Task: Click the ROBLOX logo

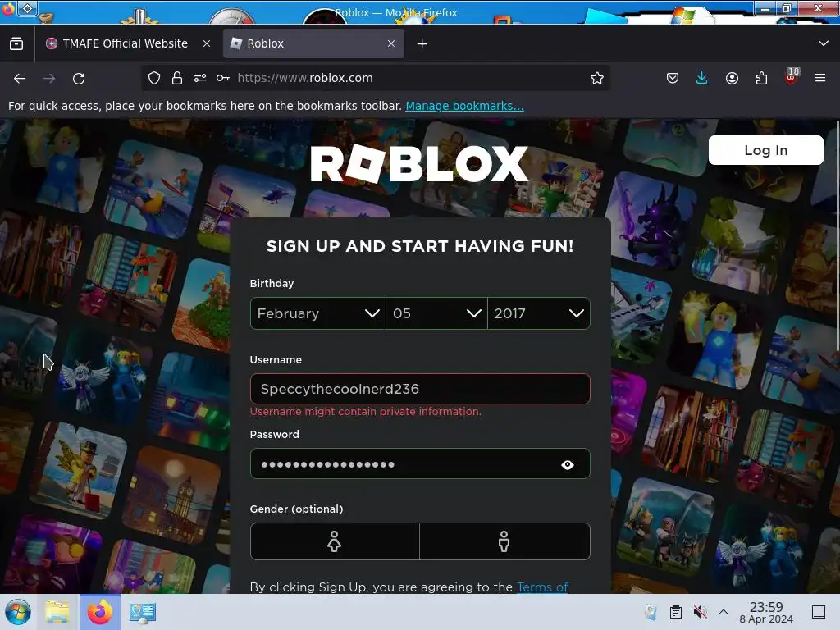Action: (x=419, y=164)
